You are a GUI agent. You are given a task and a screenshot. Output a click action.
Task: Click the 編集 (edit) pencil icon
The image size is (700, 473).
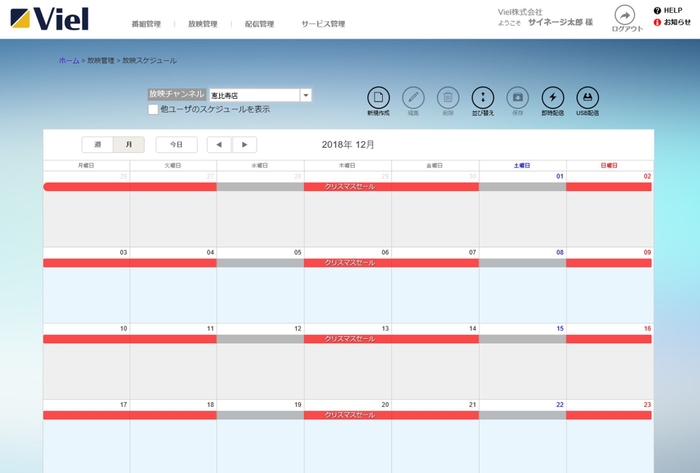[413, 98]
